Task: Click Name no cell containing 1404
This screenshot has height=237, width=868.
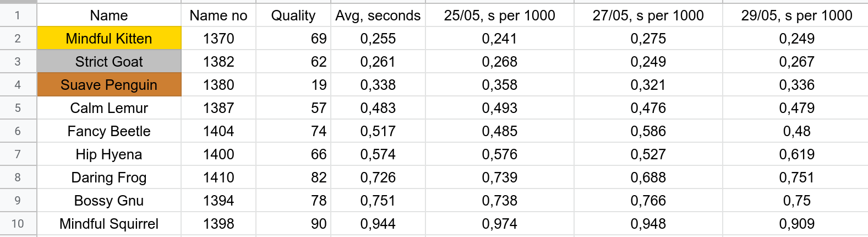Action: tap(219, 131)
